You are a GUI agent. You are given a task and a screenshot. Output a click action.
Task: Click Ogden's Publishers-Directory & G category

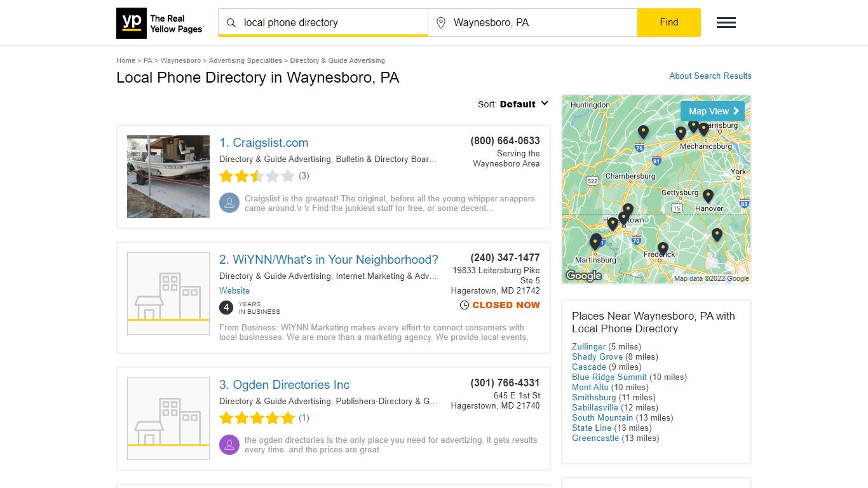[x=386, y=401]
